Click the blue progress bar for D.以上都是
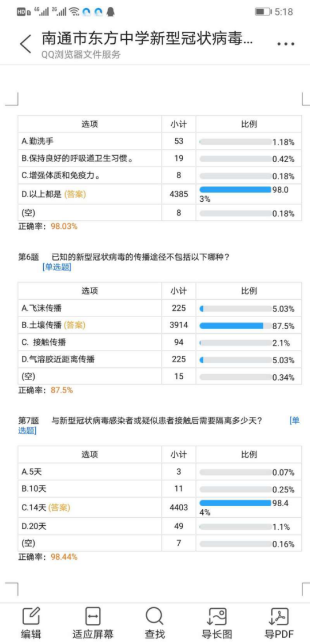310x644 pixels. 235,189
